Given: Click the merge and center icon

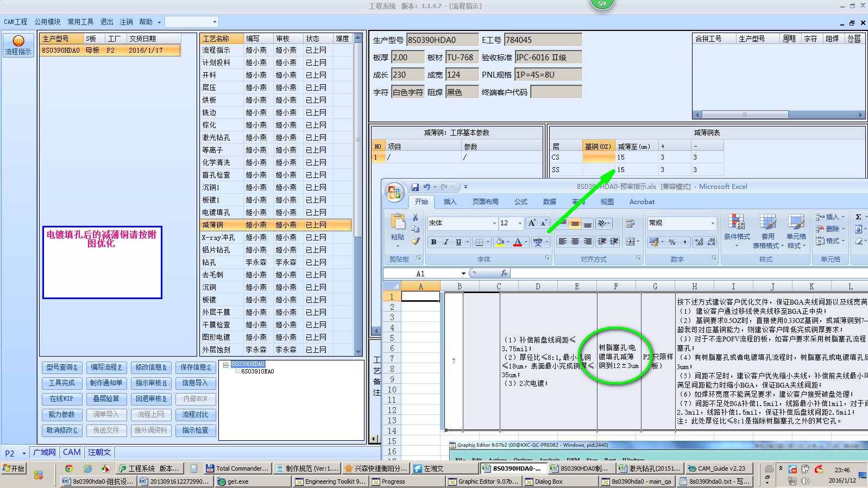Looking at the screenshot, I should click(x=630, y=242).
